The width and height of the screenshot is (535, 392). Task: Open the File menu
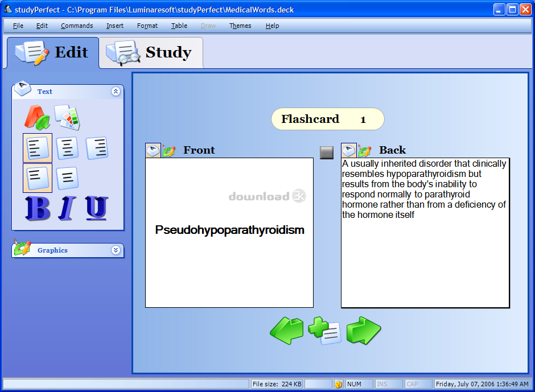point(18,26)
